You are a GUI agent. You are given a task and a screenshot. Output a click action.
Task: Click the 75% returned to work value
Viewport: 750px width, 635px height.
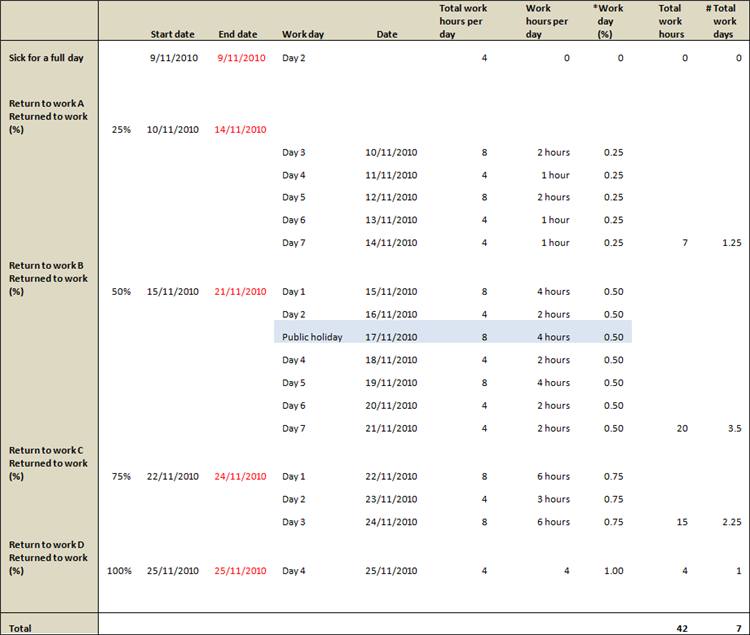point(121,477)
